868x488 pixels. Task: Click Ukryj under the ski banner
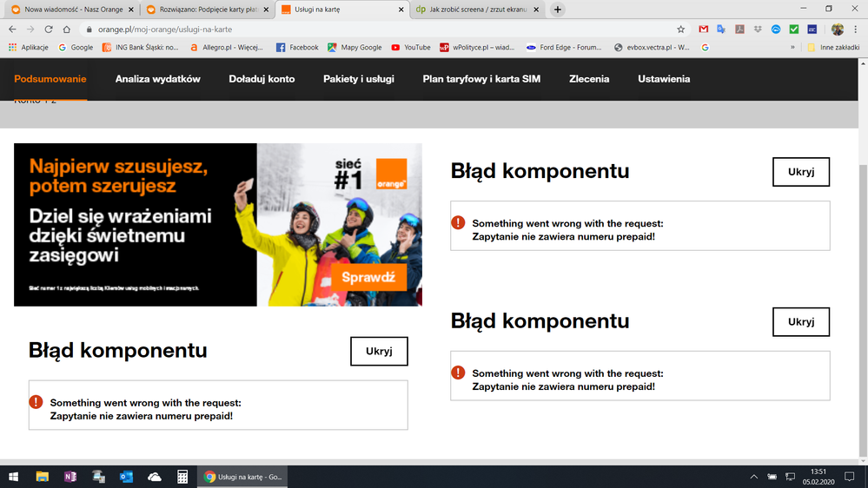379,351
